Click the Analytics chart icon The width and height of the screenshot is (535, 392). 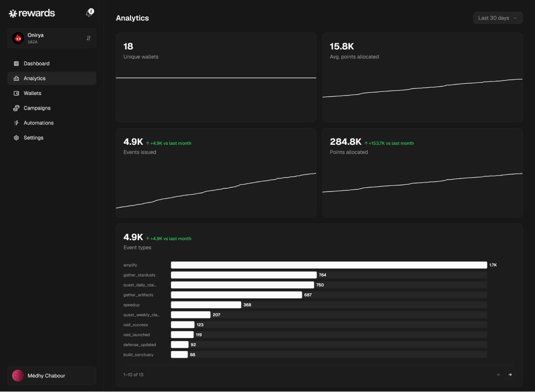click(16, 78)
